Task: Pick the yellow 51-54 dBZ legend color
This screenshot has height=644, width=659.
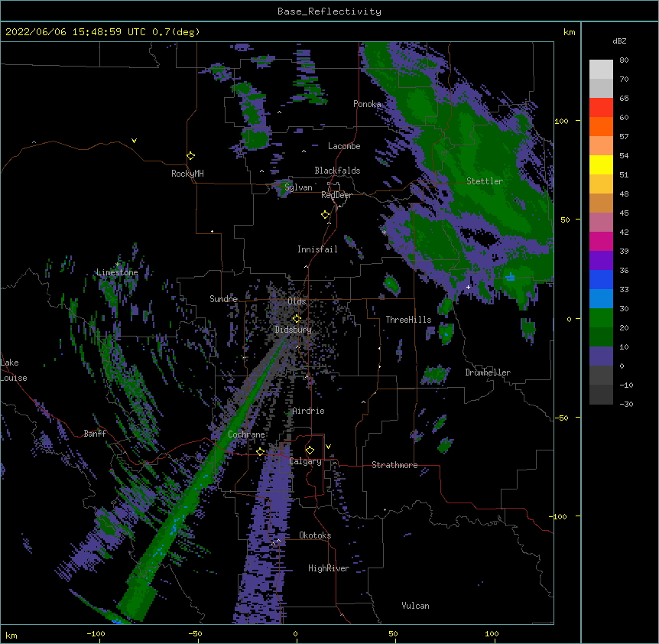Action: point(601,164)
